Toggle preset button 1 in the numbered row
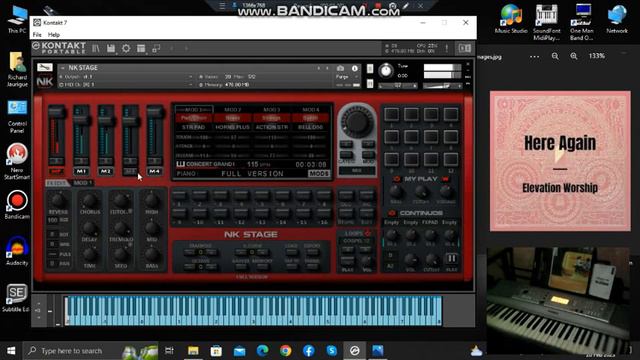This screenshot has height=360, width=640. [179, 196]
